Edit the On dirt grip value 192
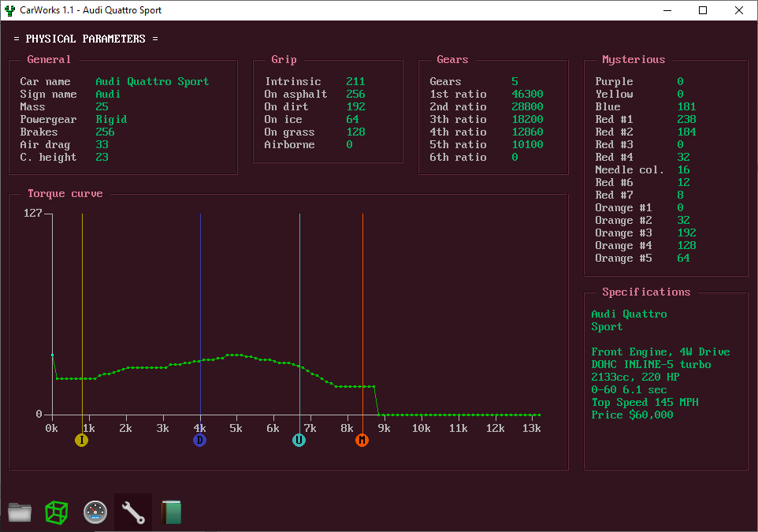The image size is (758, 532). (x=355, y=107)
